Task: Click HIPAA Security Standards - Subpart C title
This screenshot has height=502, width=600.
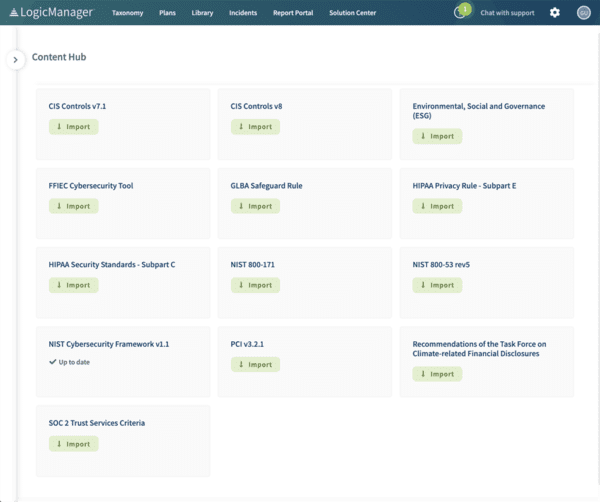Action: tap(112, 265)
